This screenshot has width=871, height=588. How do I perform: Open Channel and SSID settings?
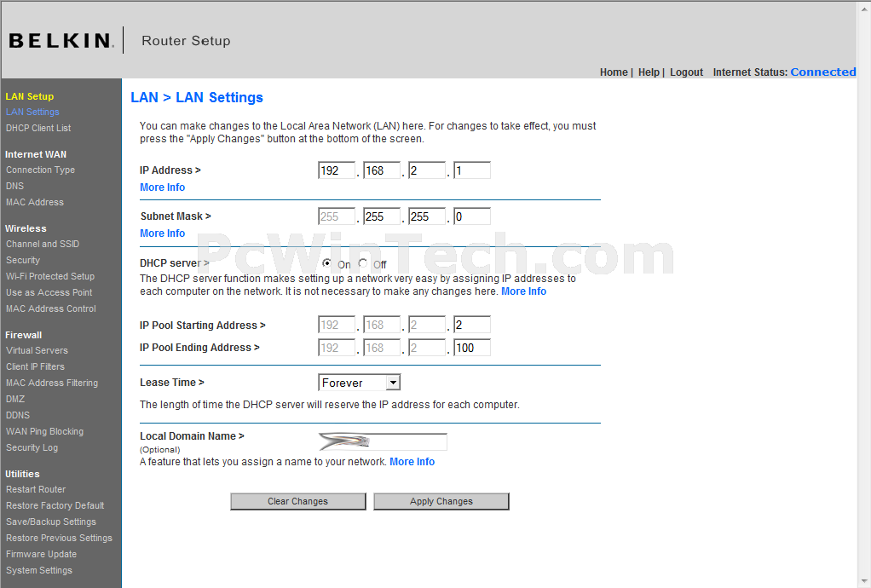tap(43, 244)
